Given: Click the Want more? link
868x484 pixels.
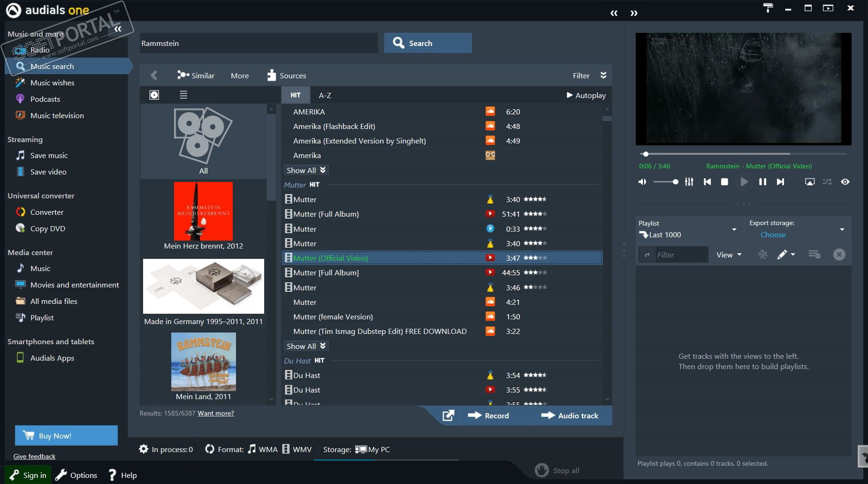Looking at the screenshot, I should (x=216, y=413).
